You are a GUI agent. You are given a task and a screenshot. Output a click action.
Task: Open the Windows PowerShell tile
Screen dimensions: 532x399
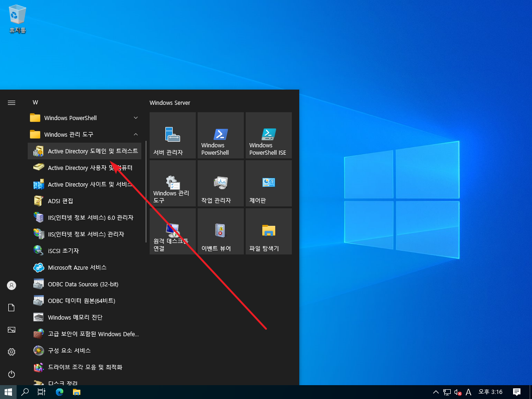click(x=221, y=135)
